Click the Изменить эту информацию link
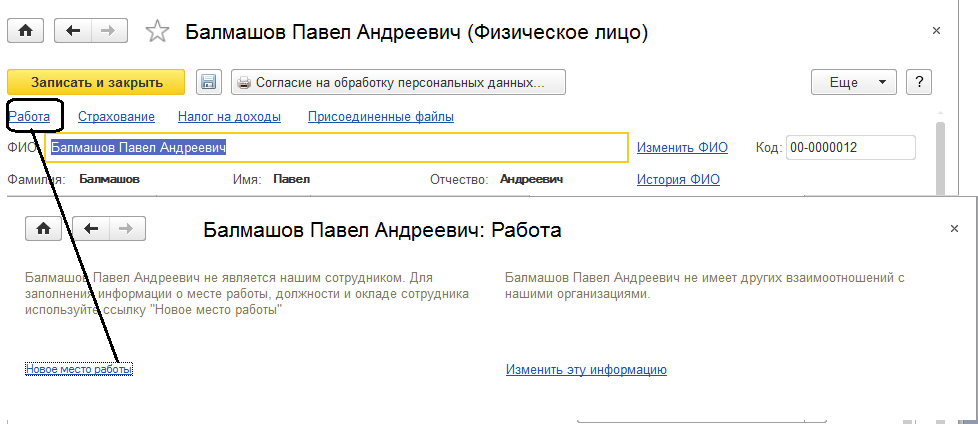This screenshot has width=978, height=424. pyautogui.click(x=586, y=370)
